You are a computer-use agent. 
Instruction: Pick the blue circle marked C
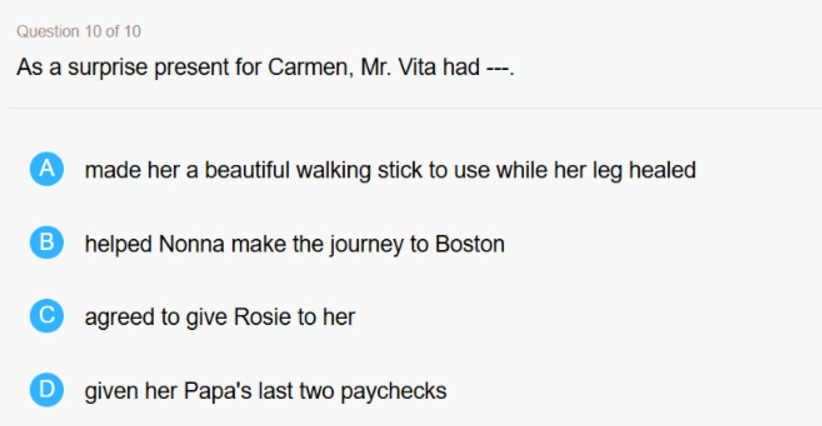47,316
